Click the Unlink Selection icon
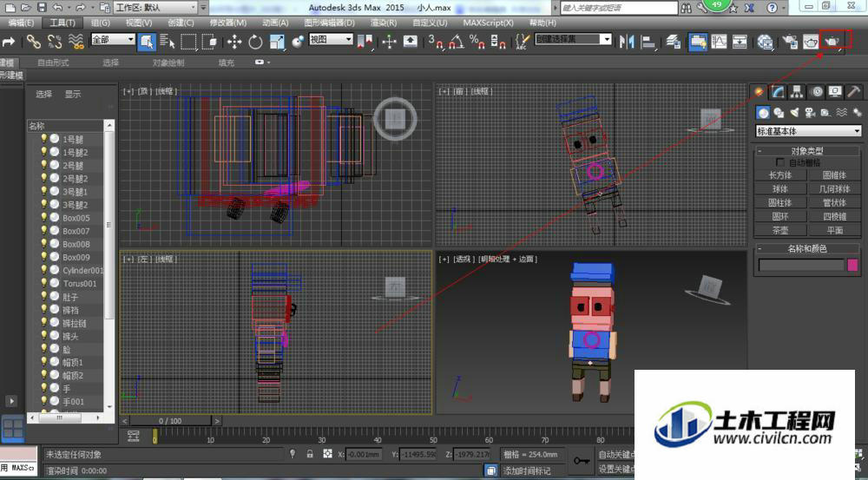Screen dimensions: 868x480 [x=55, y=42]
